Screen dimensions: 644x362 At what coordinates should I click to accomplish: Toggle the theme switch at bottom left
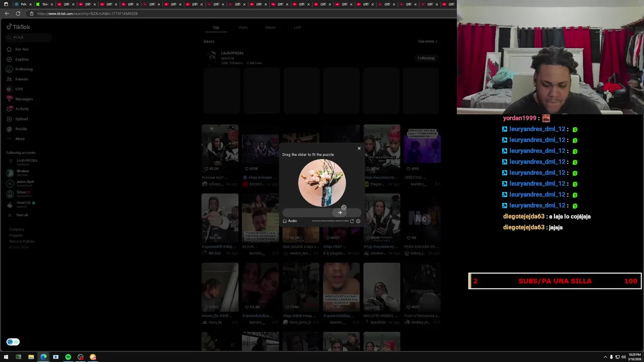pos(13,342)
